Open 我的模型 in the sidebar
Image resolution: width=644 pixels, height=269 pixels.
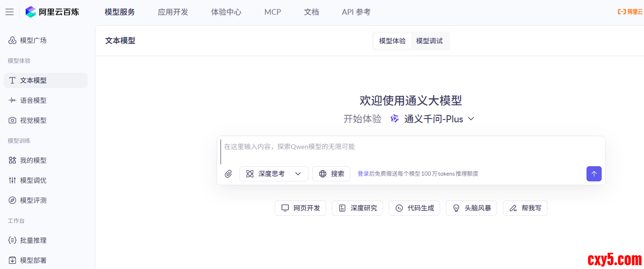[x=46, y=160]
